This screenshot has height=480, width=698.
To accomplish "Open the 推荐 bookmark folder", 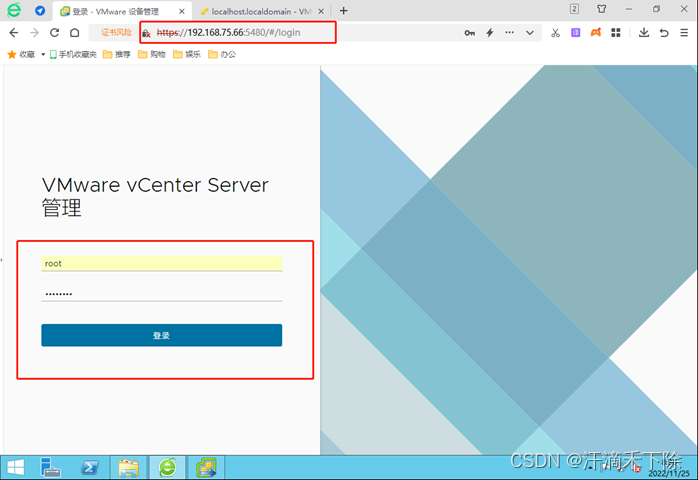I will (x=117, y=54).
